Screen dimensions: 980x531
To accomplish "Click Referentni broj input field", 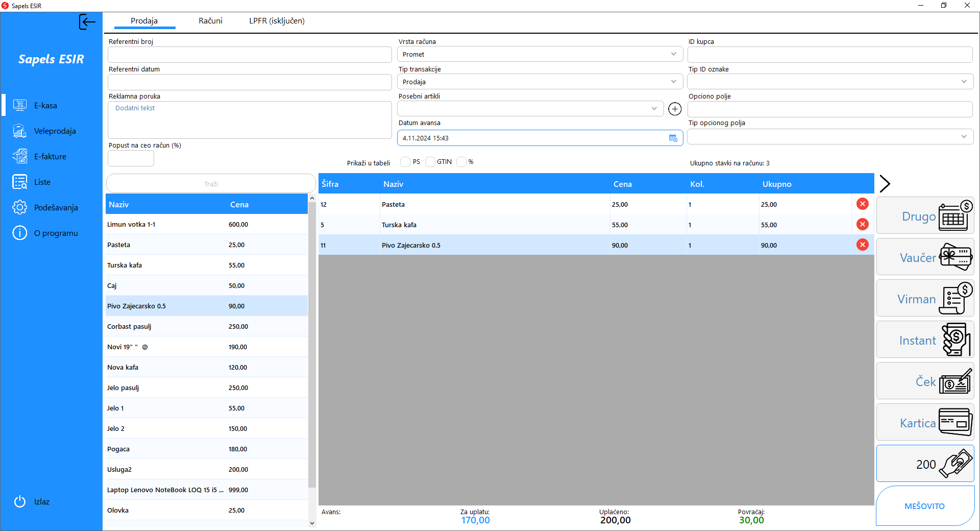I will 250,55.
